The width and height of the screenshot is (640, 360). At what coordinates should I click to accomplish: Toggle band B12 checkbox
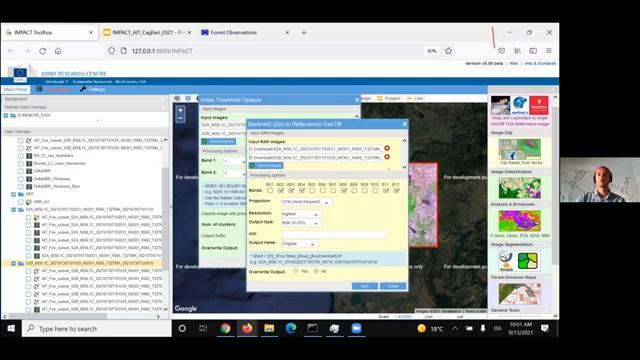tap(396, 190)
